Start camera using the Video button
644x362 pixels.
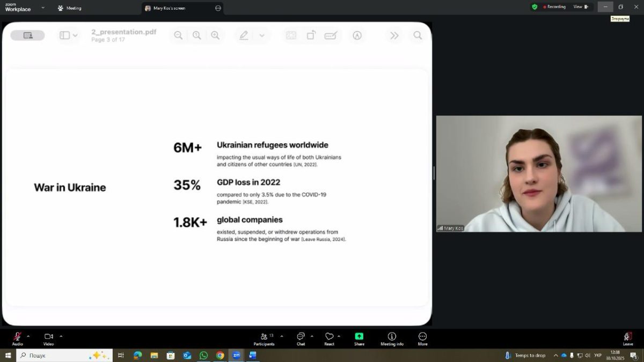pos(48,337)
